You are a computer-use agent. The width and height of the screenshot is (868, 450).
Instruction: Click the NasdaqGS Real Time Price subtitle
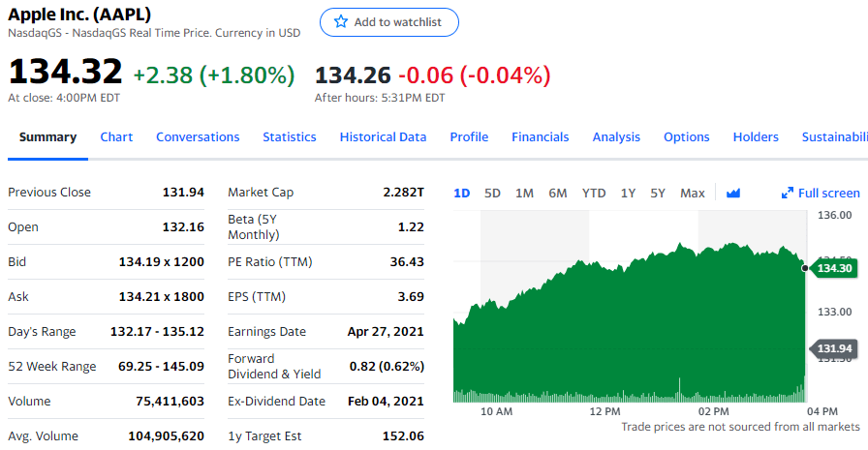coord(154,33)
